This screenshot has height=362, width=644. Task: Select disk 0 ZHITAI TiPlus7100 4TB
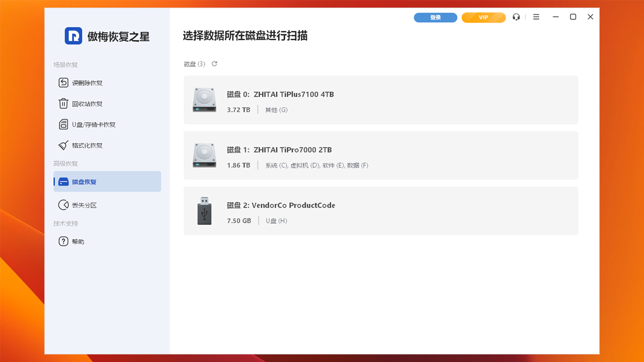pyautogui.click(x=381, y=100)
